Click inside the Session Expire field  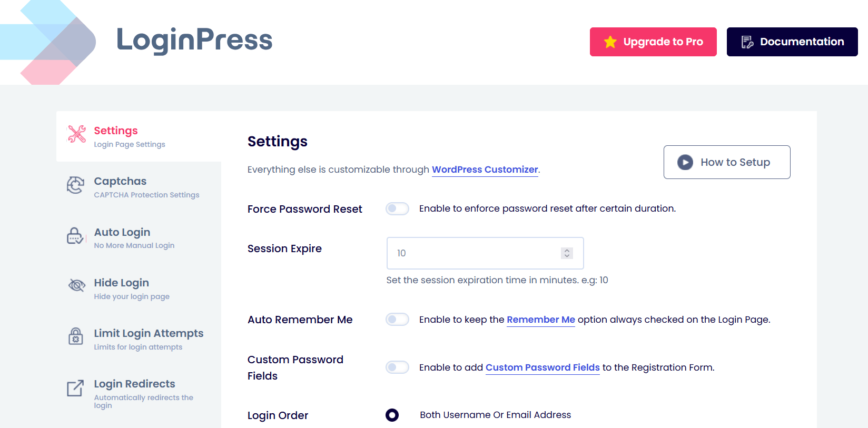(x=474, y=253)
